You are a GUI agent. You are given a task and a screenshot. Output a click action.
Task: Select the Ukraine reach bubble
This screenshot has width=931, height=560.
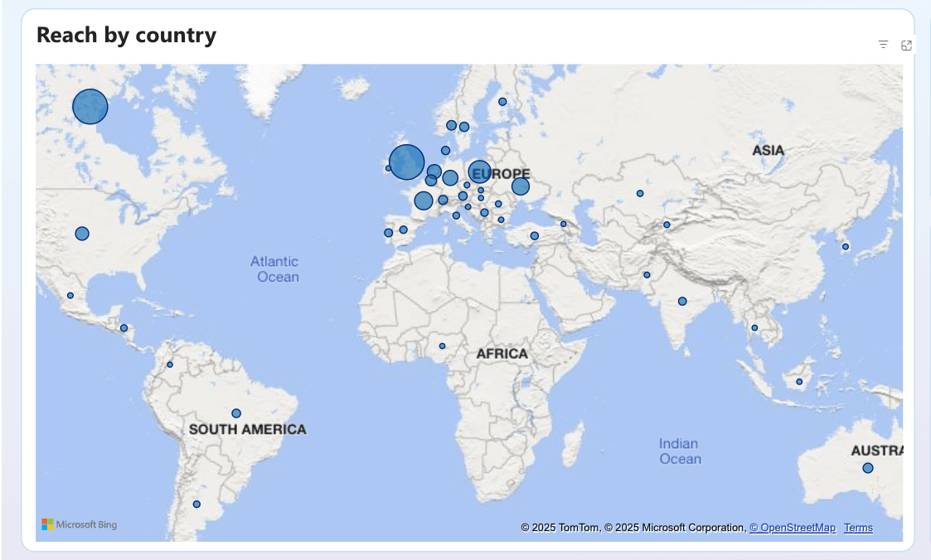click(x=521, y=186)
